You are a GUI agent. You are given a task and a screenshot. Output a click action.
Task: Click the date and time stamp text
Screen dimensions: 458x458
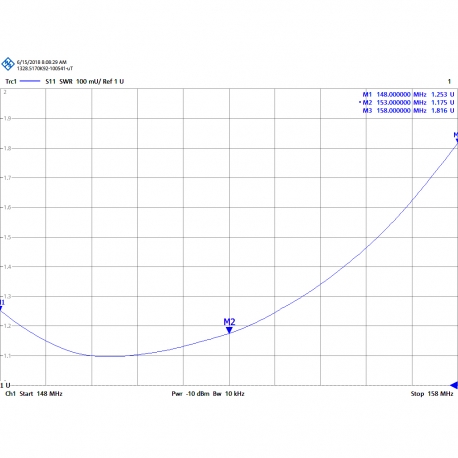point(42,62)
